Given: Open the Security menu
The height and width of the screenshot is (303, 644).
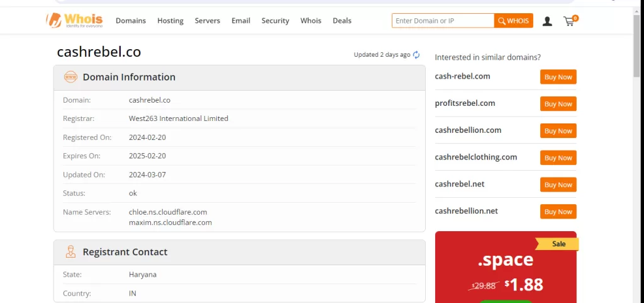Looking at the screenshot, I should click(275, 21).
